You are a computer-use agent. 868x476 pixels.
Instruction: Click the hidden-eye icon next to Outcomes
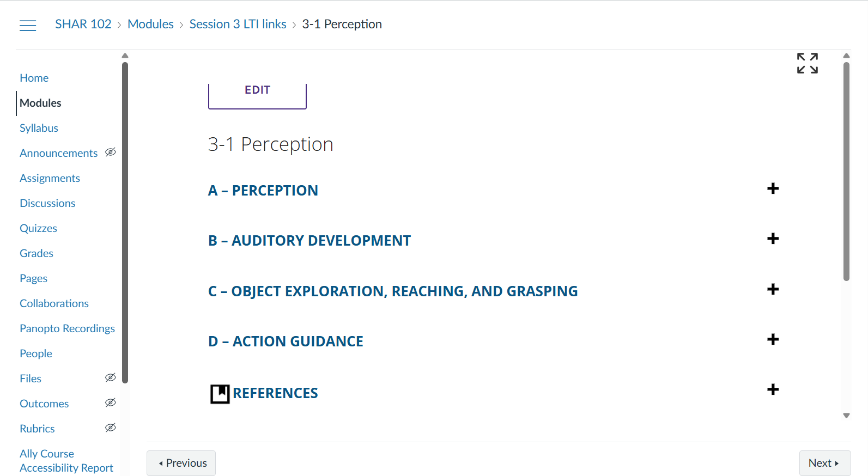point(111,403)
